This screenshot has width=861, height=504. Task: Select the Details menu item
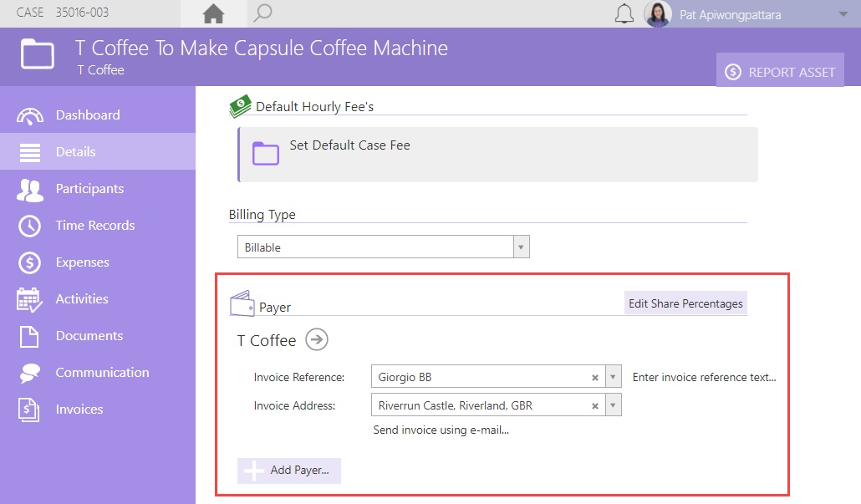pyautogui.click(x=98, y=151)
